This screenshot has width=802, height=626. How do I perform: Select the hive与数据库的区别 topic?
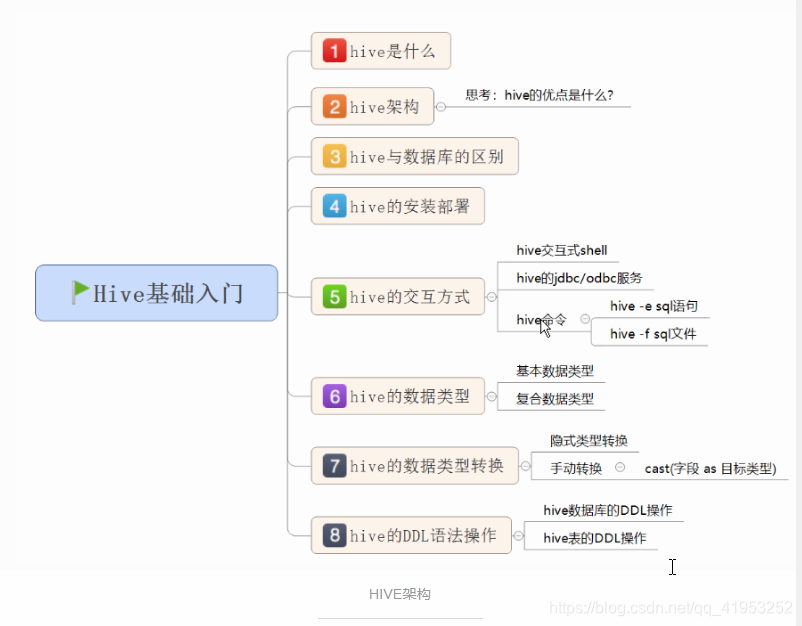coord(415,156)
